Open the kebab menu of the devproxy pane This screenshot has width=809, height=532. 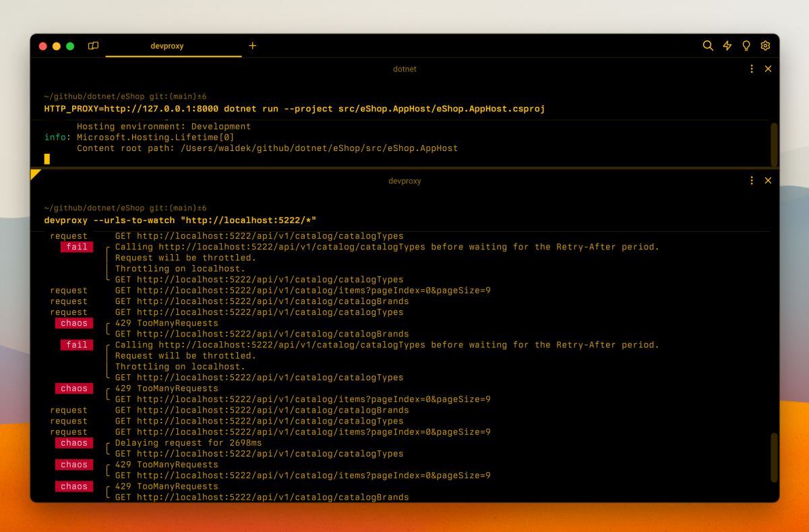click(752, 181)
